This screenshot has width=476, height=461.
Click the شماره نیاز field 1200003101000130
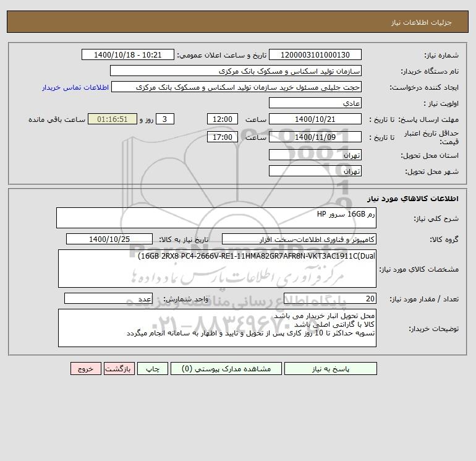pos(315,54)
